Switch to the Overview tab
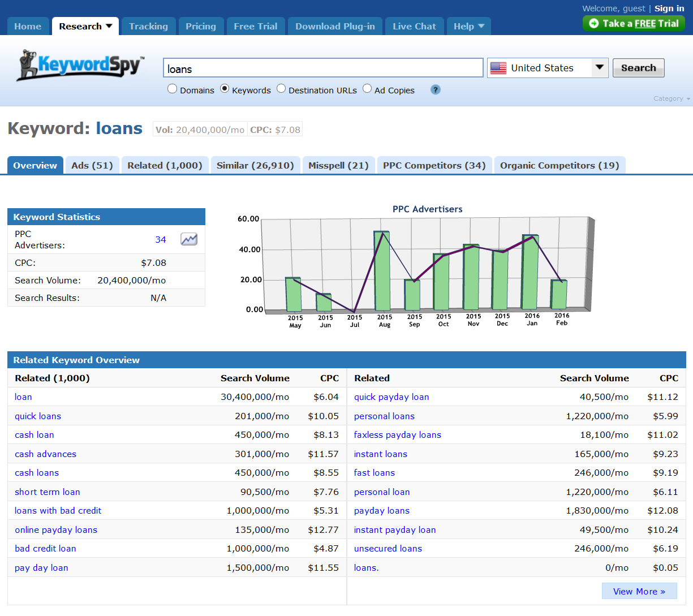Image resolution: width=693 pixels, height=616 pixels. click(x=35, y=165)
